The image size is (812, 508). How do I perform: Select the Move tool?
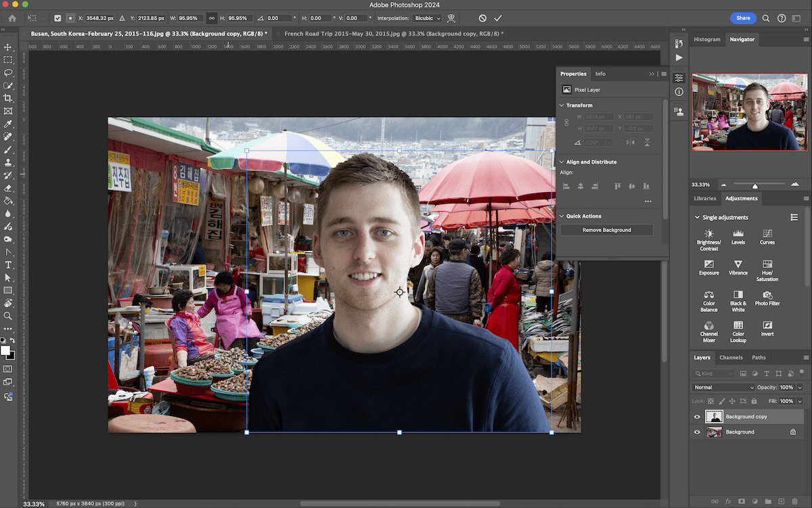[8, 47]
